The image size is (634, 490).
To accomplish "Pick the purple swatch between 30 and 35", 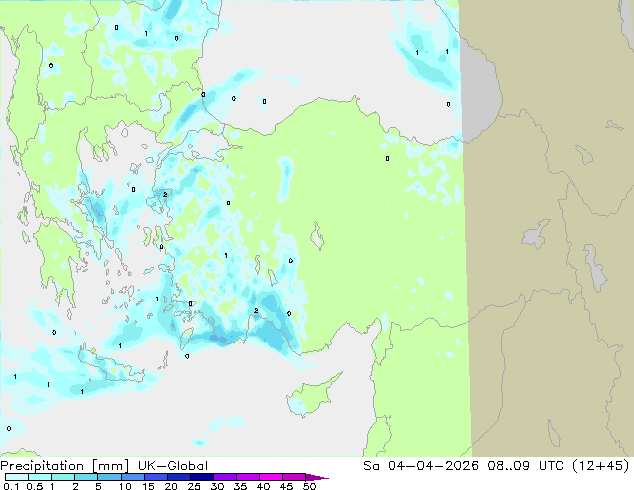I will [224, 477].
